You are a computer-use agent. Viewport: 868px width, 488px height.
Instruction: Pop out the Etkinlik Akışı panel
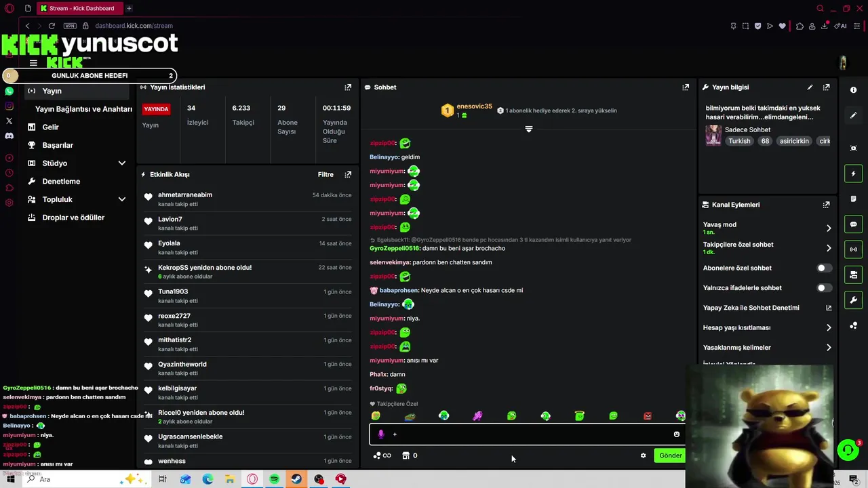[348, 174]
